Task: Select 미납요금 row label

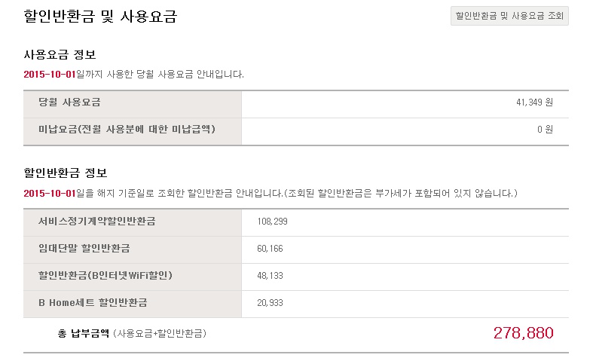Action: point(127,130)
